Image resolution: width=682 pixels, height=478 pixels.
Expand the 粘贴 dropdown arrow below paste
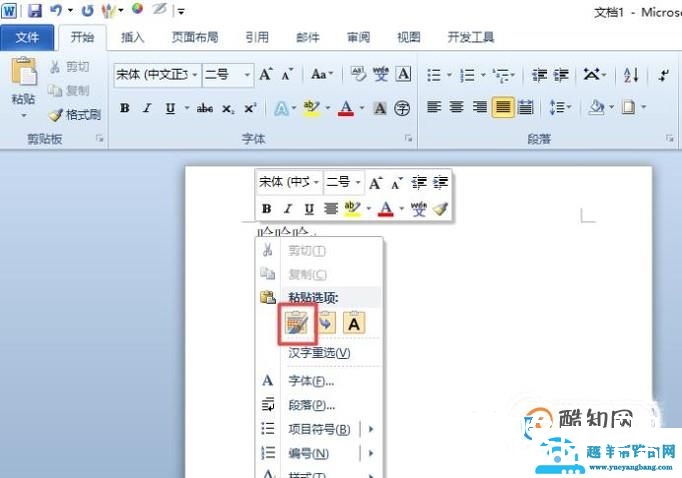click(x=23, y=116)
